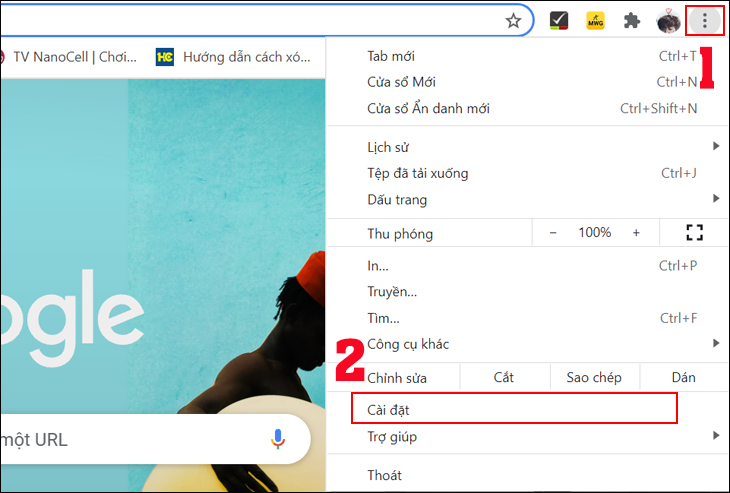730x493 pixels.
Task: Select Tab mới menu item
Action: pyautogui.click(x=528, y=56)
